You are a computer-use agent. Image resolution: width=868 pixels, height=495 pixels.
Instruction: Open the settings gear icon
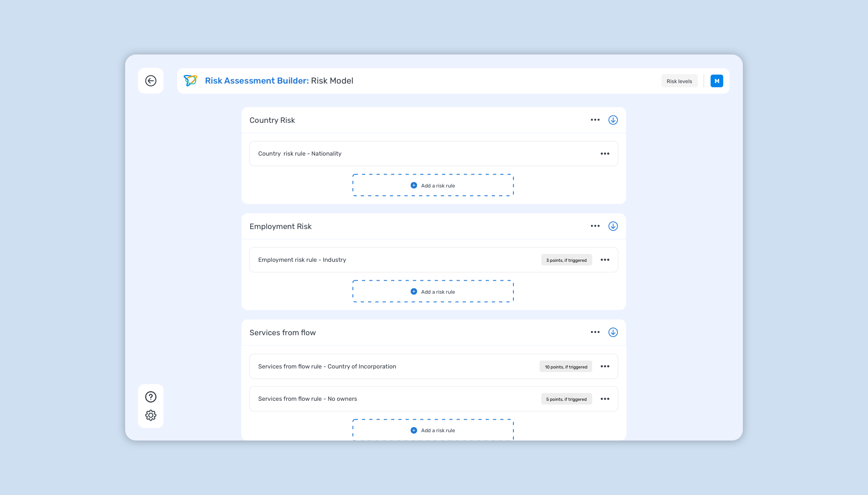tap(151, 415)
